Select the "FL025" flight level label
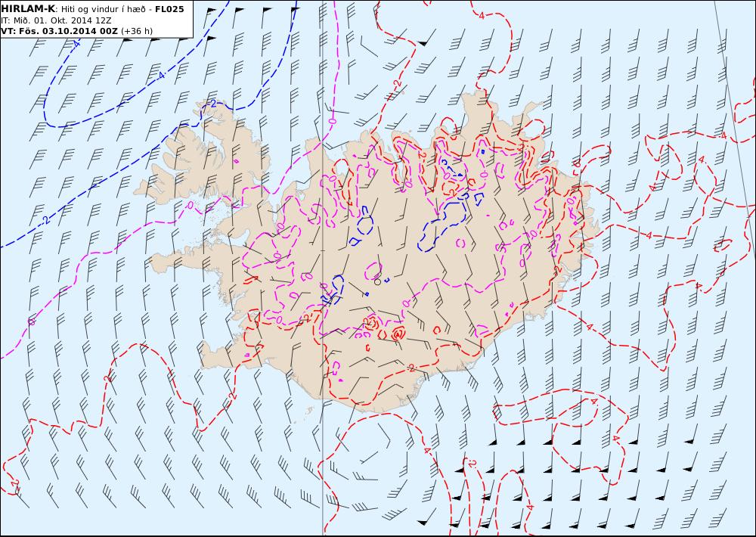This screenshot has width=756, height=537. tap(169, 9)
